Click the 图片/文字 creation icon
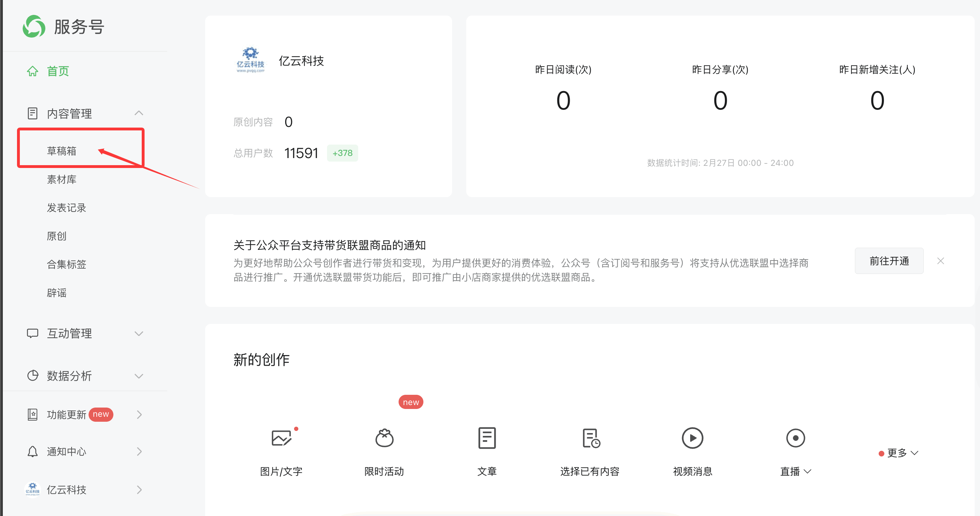980x516 pixels. tap(282, 438)
